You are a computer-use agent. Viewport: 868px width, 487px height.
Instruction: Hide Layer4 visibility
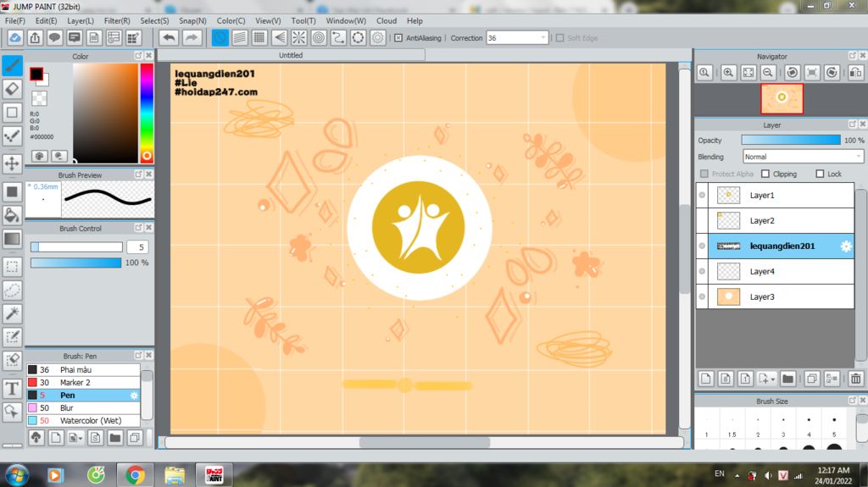click(x=702, y=271)
